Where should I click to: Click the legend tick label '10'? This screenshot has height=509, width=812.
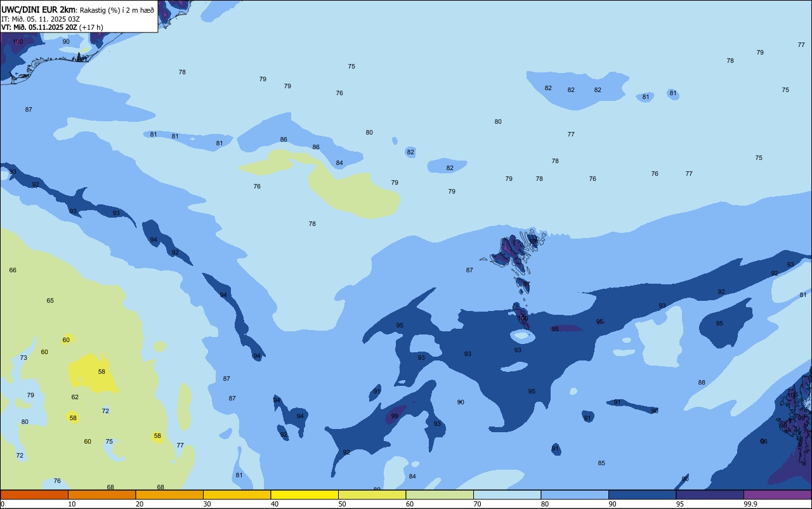[x=72, y=504]
